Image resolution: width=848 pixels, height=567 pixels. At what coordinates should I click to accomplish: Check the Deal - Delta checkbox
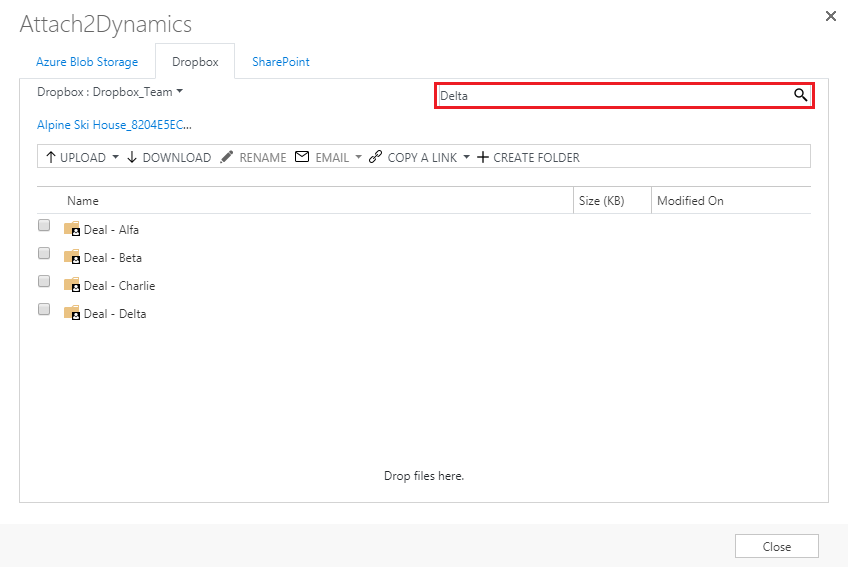(44, 309)
